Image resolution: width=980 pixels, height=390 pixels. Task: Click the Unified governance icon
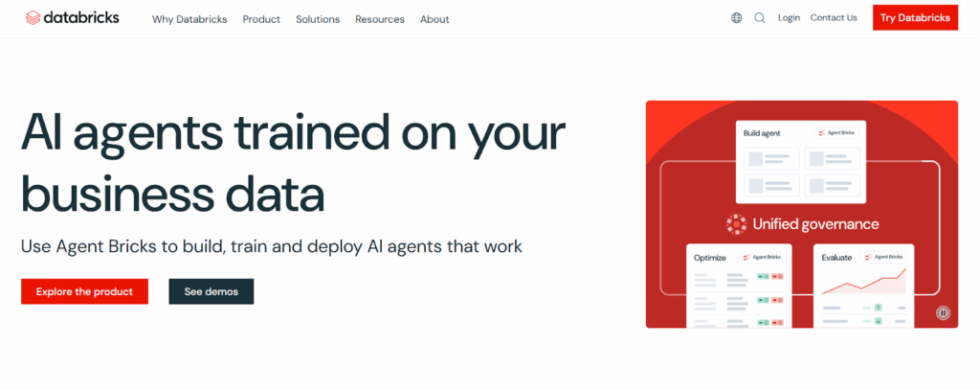(x=736, y=224)
